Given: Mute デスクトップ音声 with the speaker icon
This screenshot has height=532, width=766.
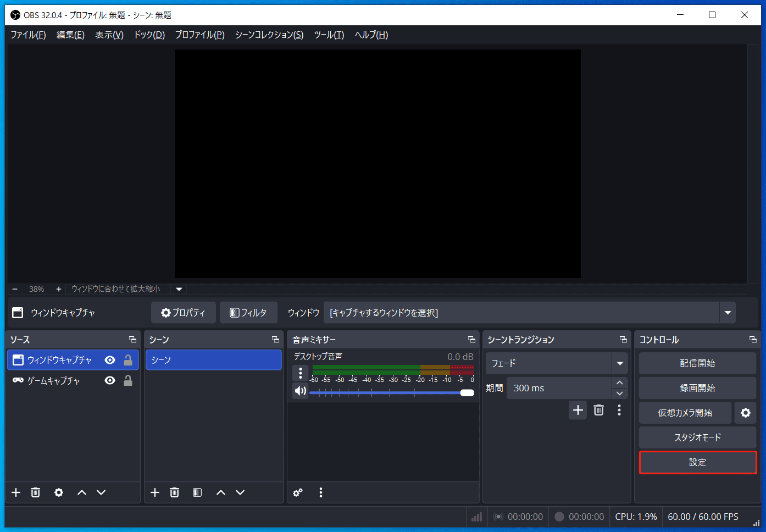Looking at the screenshot, I should [x=300, y=391].
